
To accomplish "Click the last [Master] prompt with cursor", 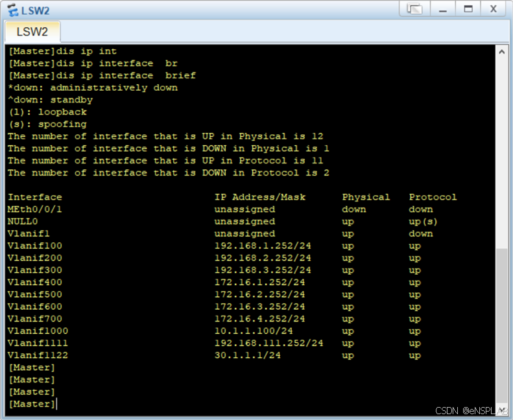I will coord(32,404).
